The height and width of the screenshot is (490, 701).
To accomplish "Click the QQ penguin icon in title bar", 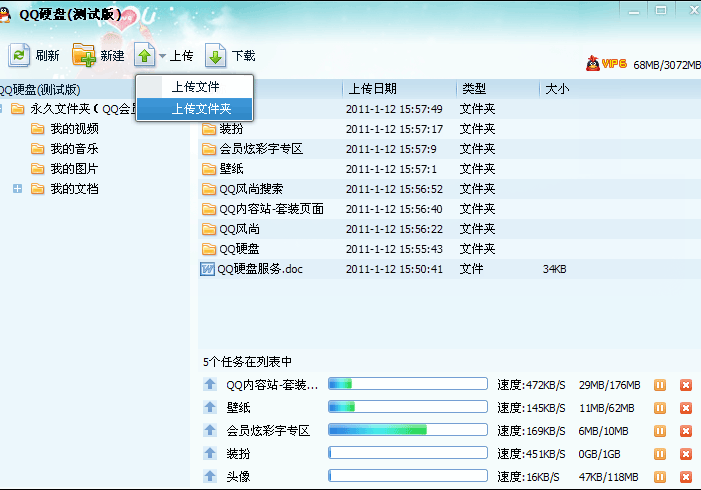I will 5,15.
